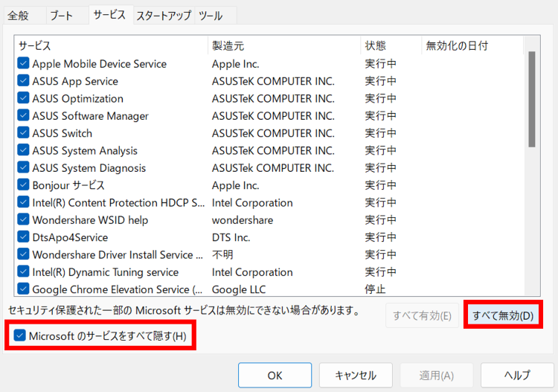Click the services list vertical scrollbar thumb

tap(532, 99)
